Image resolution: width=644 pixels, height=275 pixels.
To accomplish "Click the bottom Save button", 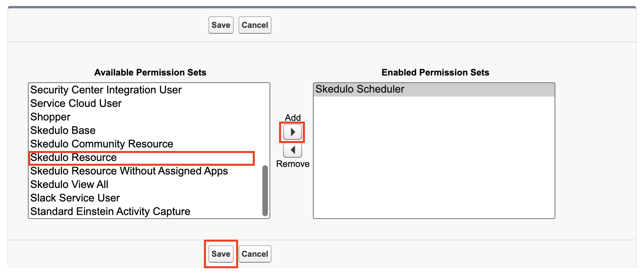I will [221, 254].
